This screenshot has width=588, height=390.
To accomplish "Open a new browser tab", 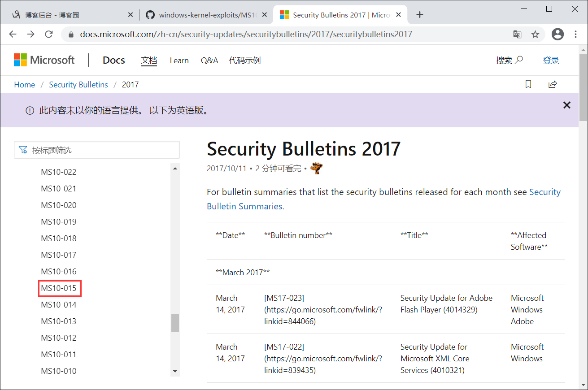I will [x=420, y=15].
